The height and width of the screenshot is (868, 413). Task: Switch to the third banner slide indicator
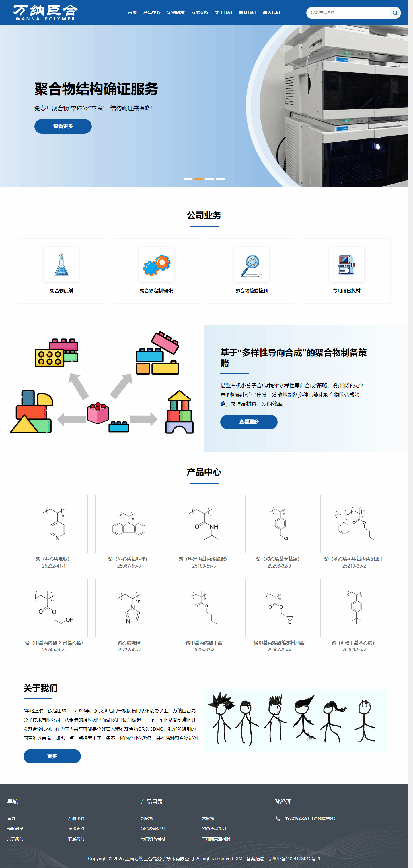click(210, 179)
